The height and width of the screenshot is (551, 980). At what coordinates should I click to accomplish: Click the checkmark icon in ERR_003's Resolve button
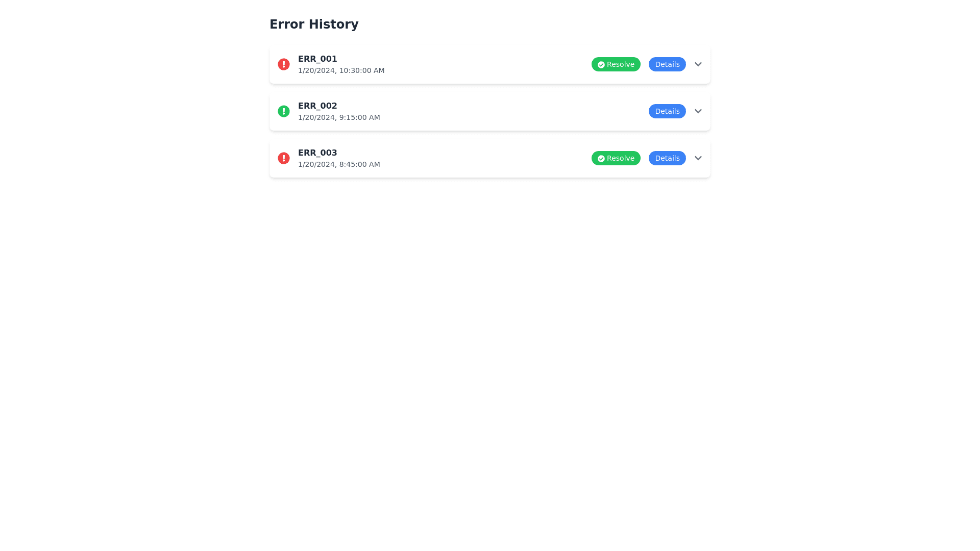[601, 159]
